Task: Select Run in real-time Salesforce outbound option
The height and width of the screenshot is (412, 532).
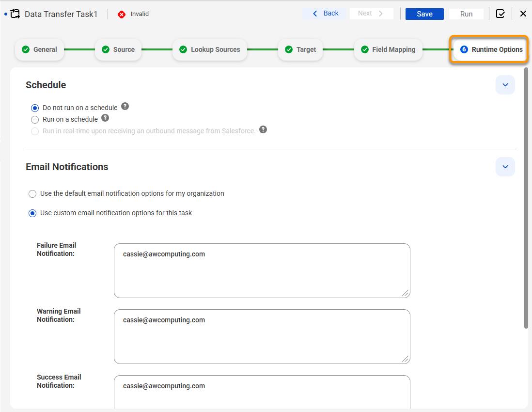Action: [x=34, y=131]
